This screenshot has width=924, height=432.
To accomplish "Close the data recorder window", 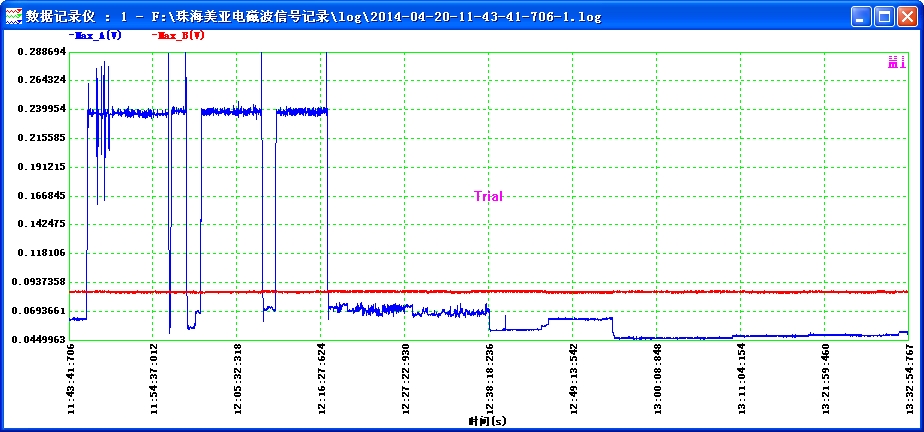I will pos(906,17).
